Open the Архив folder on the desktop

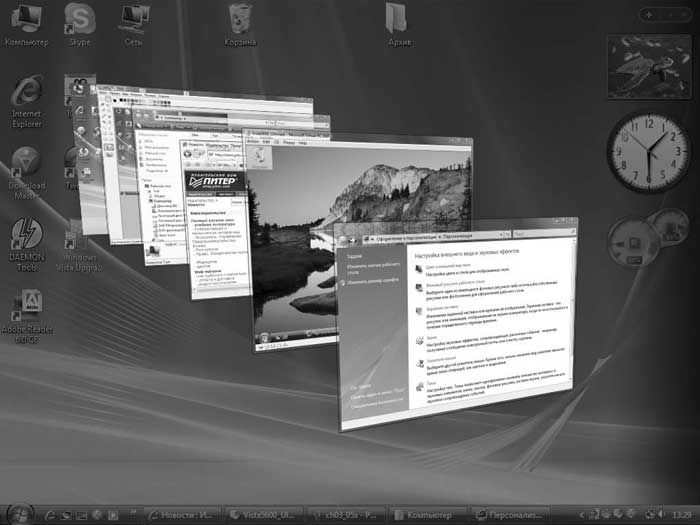(396, 20)
